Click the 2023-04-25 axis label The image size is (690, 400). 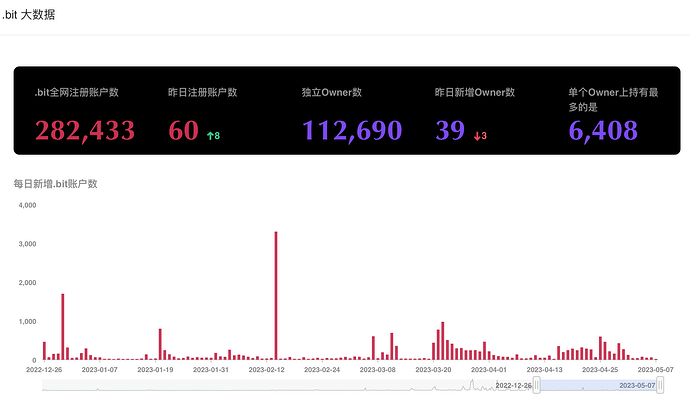click(600, 370)
